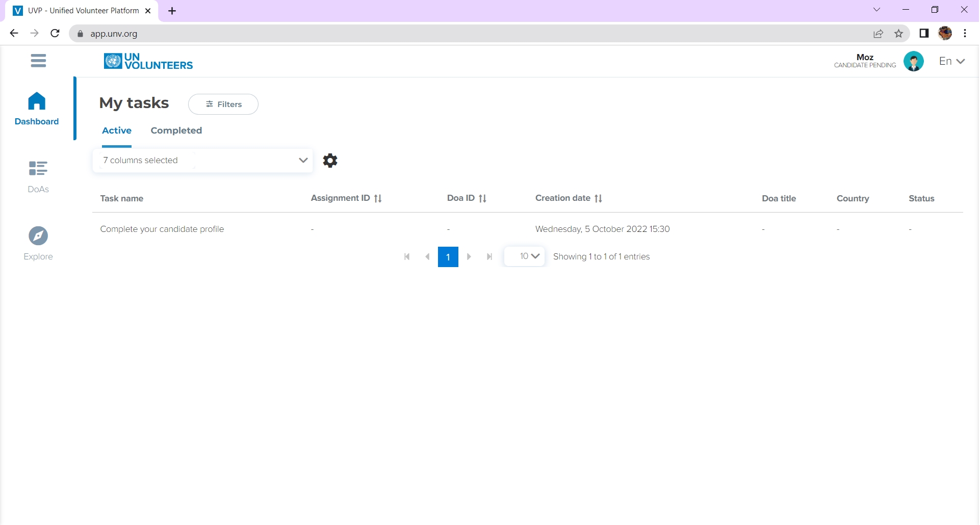This screenshot has width=980, height=525.
Task: Select the DoAs sidebar icon
Action: coord(38,176)
